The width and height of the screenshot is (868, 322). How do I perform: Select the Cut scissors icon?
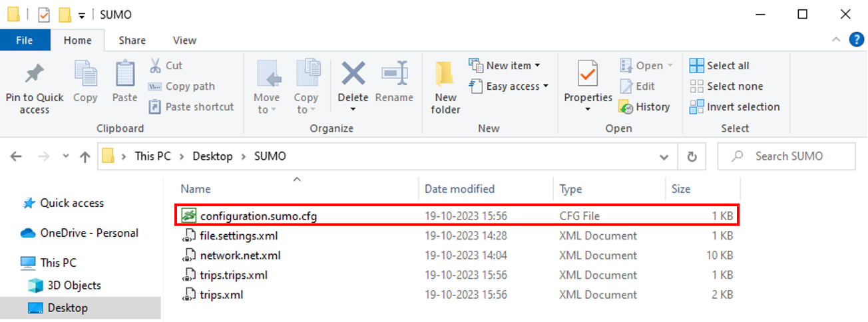(x=155, y=65)
